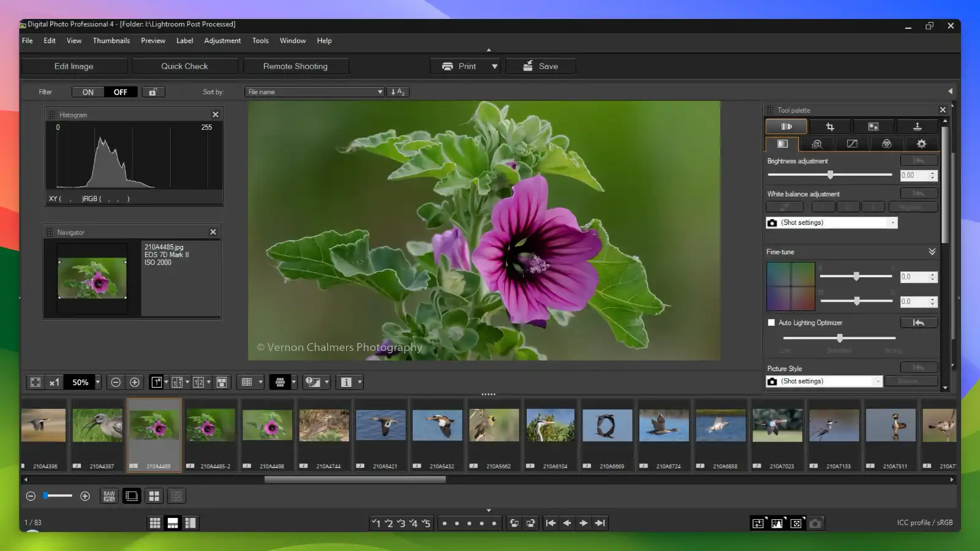980x551 pixels.
Task: Collapse the Fine-tune section chevron
Action: tap(932, 252)
